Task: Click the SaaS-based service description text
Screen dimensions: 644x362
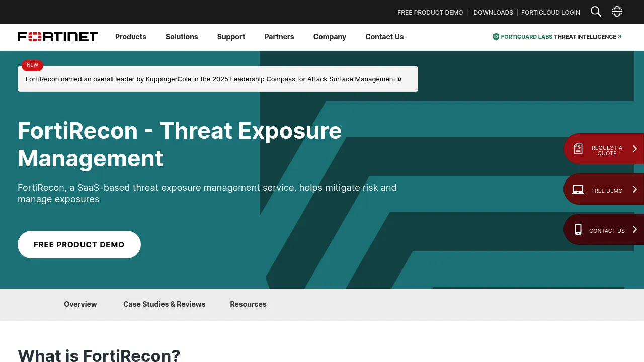Action: coord(207,193)
